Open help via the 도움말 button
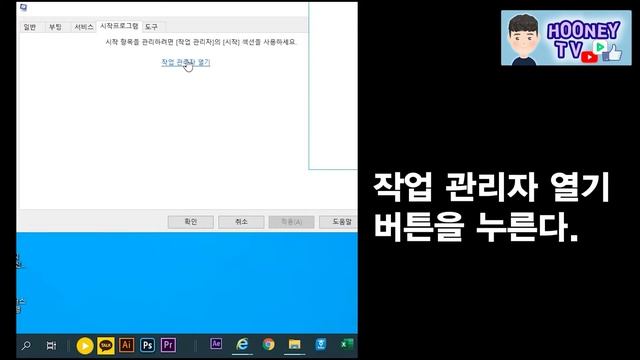Screen dimensions: 640x360 pyautogui.click(x=338, y=222)
